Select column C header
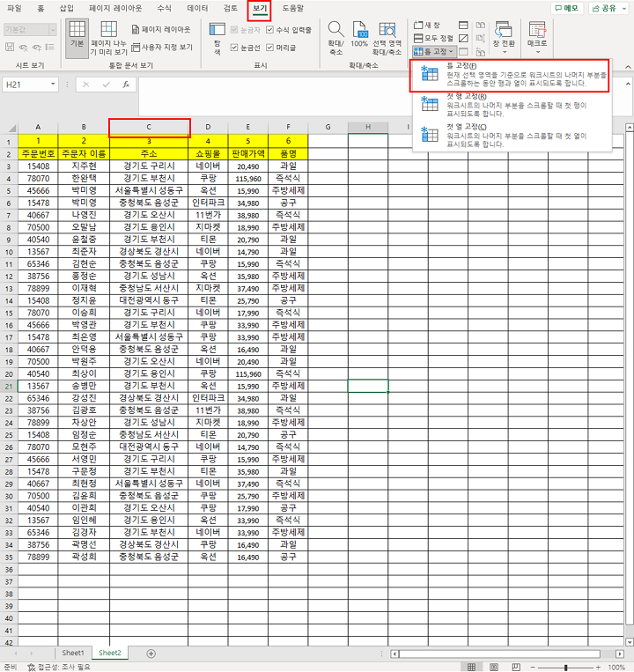The width and height of the screenshot is (634, 672). [x=149, y=128]
